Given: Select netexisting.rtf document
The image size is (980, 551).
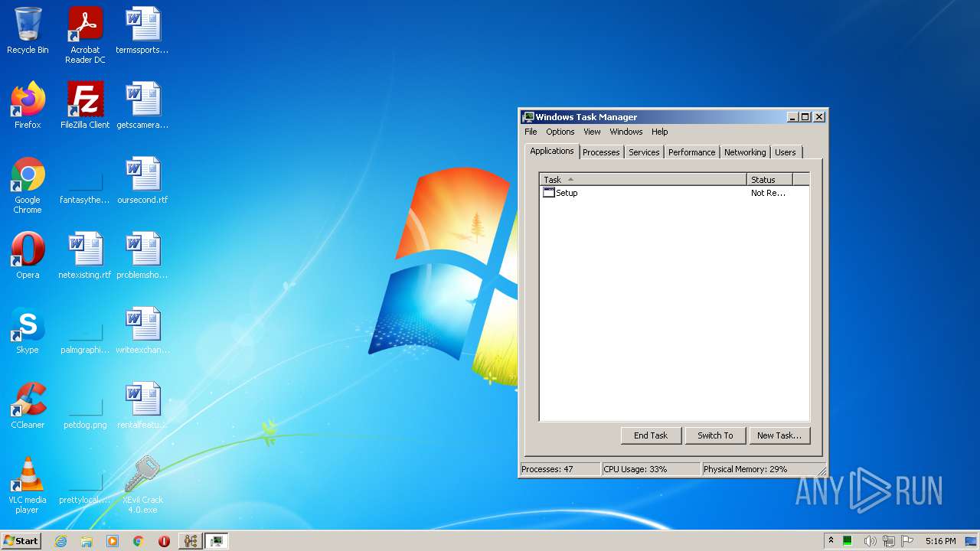Looking at the screenshot, I should click(85, 256).
